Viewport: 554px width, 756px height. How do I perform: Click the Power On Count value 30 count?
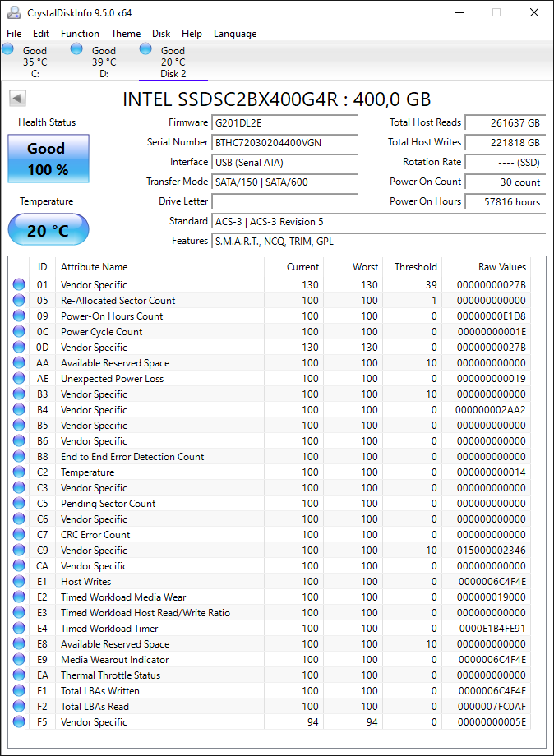[x=506, y=182]
